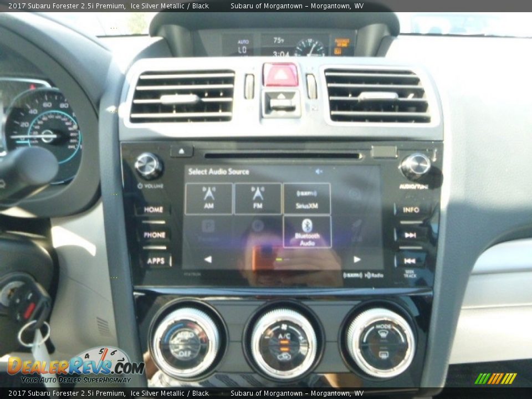This screenshot has width=532, height=399.
Task: Skip forward with the seek next button
Action: [410, 235]
